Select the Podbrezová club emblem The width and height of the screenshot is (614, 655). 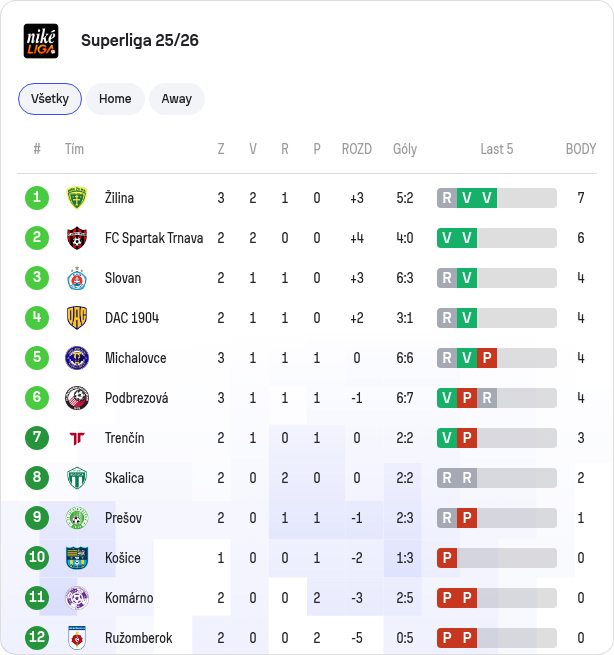coord(77,398)
